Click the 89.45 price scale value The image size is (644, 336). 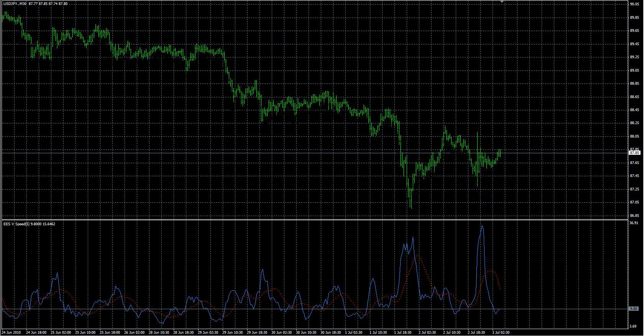(x=634, y=44)
